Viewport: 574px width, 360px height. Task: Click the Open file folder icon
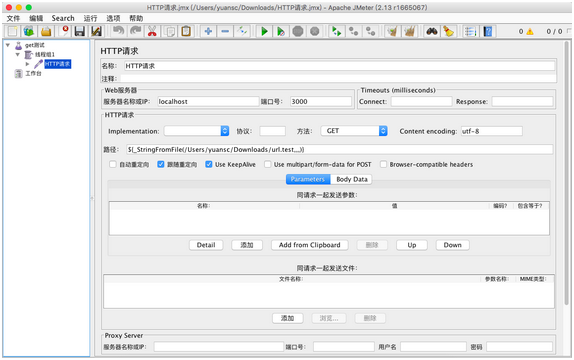click(x=46, y=31)
